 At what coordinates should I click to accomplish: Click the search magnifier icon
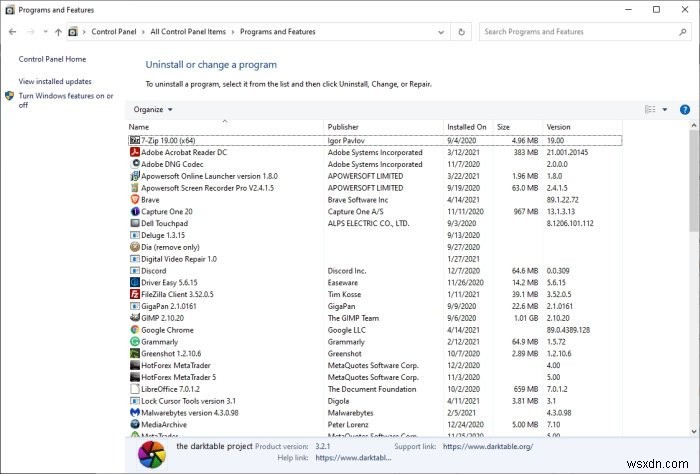tap(683, 32)
